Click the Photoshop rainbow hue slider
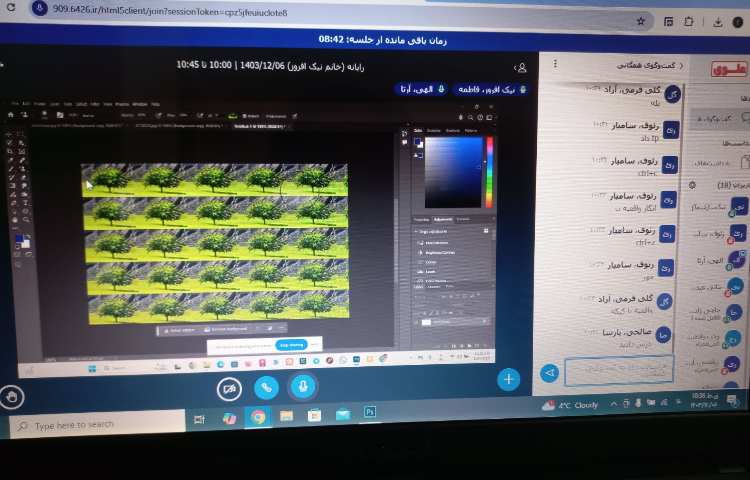 click(489, 172)
